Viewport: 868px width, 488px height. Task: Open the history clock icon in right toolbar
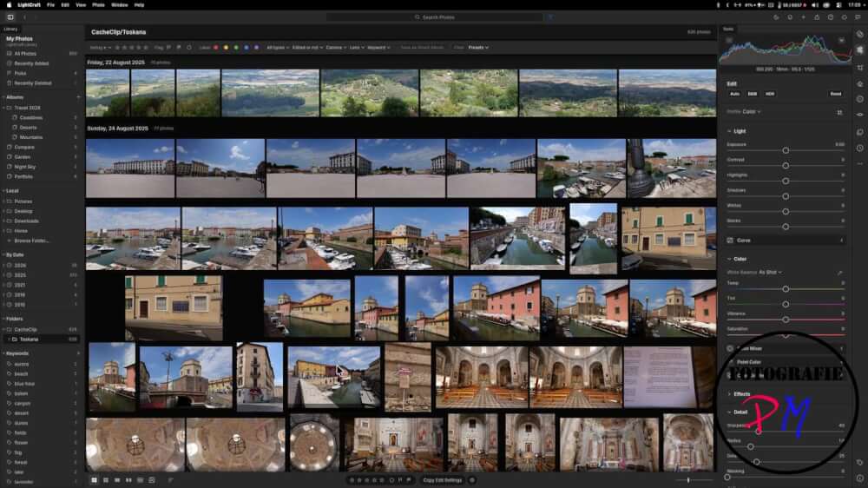pos(859,148)
